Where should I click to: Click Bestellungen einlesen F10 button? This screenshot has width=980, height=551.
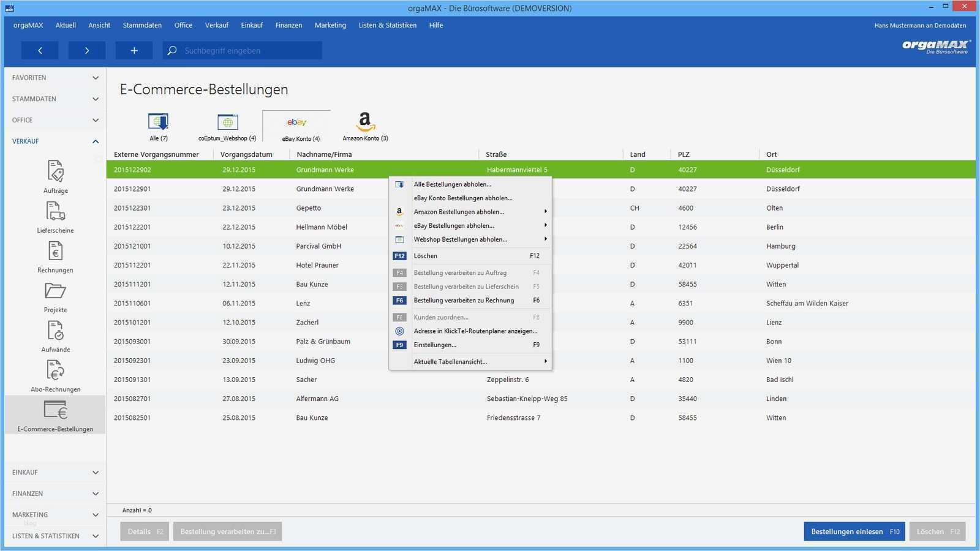click(x=854, y=531)
